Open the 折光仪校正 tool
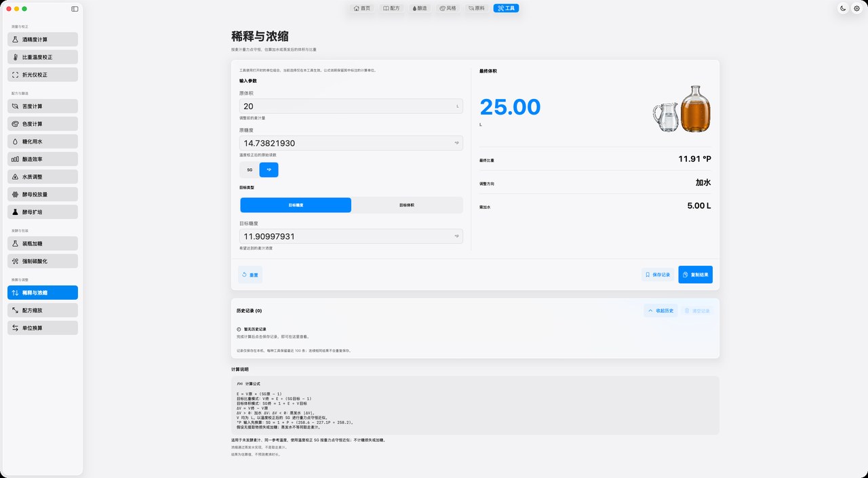Screen dimensions: 868x478 [43, 75]
